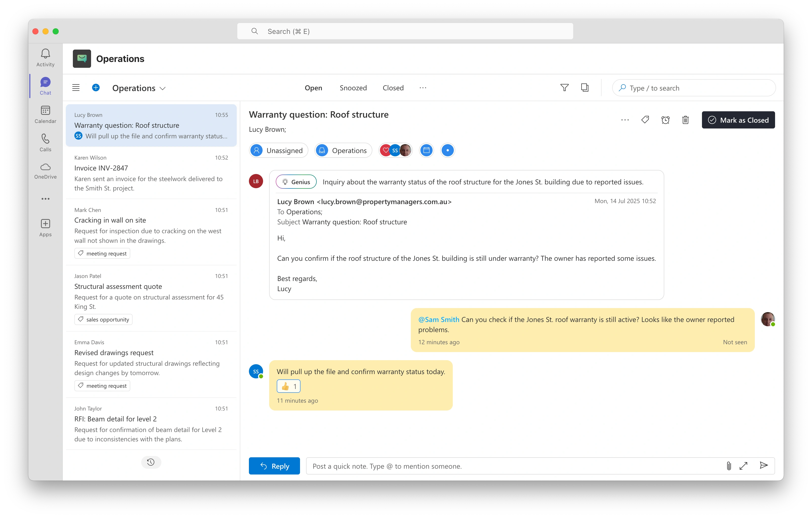The width and height of the screenshot is (812, 518).
Task: Click the send arrow icon
Action: (x=764, y=466)
